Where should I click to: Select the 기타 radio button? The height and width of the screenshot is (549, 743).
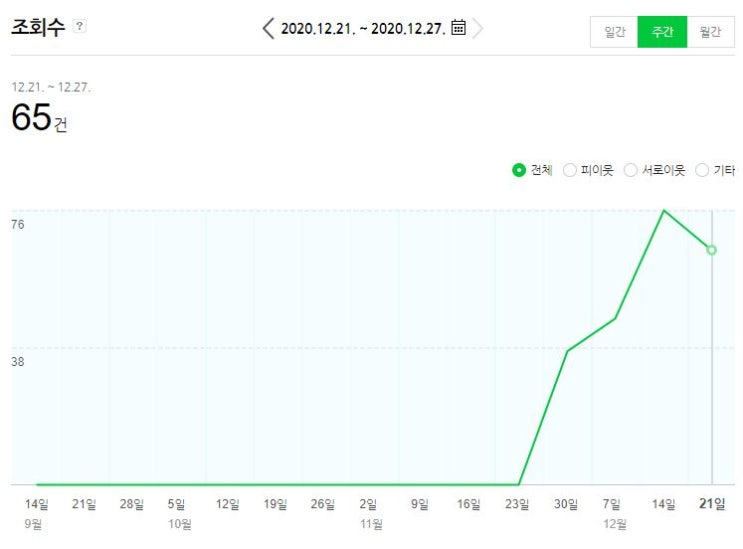(702, 170)
